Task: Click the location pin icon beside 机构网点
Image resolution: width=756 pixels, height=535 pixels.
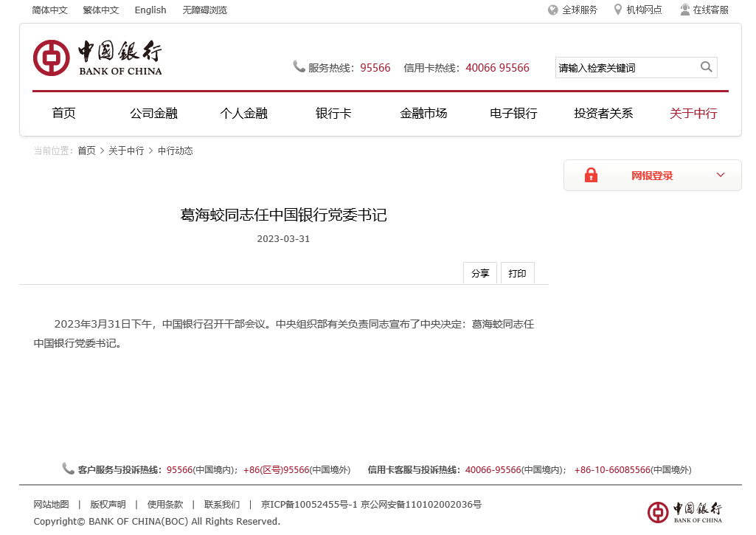Action: pos(617,10)
